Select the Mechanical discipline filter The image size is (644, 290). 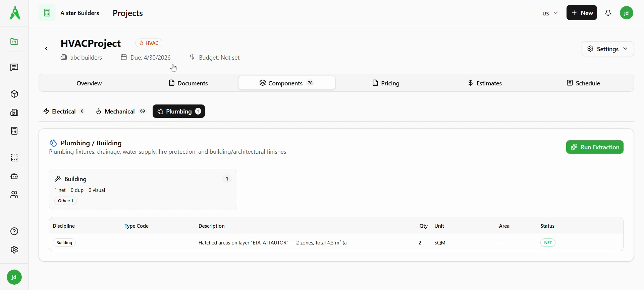click(x=121, y=112)
